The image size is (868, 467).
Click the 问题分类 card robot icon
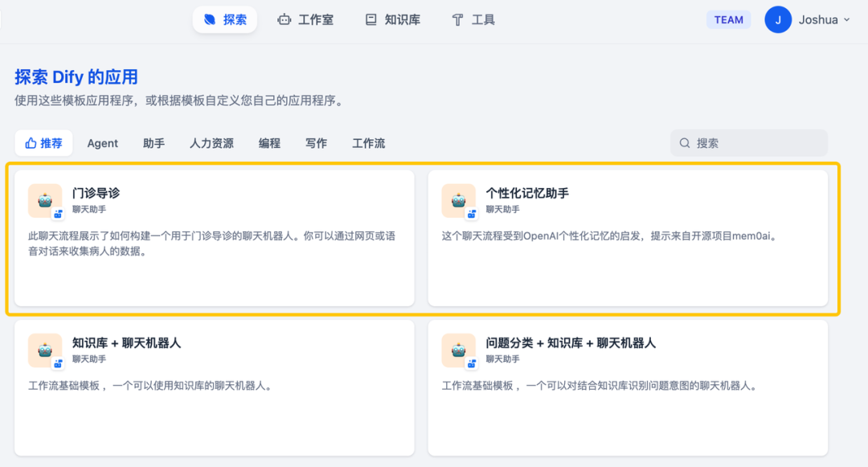pyautogui.click(x=458, y=350)
